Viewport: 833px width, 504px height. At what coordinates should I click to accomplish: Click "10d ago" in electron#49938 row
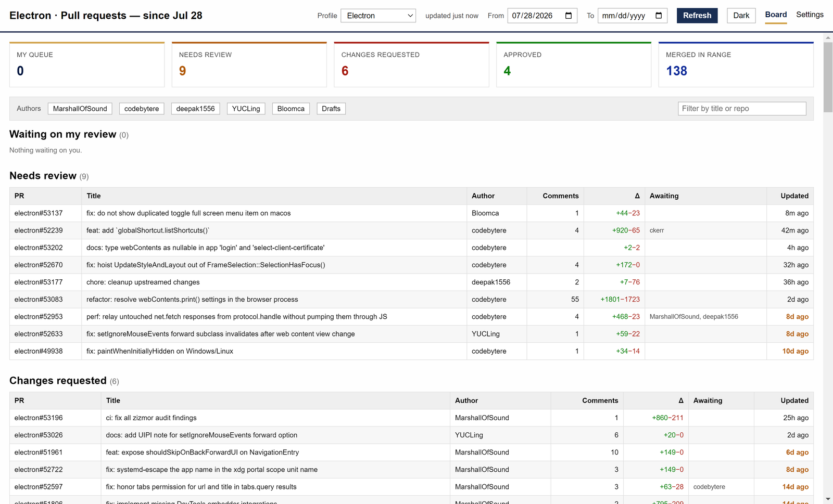796,351
